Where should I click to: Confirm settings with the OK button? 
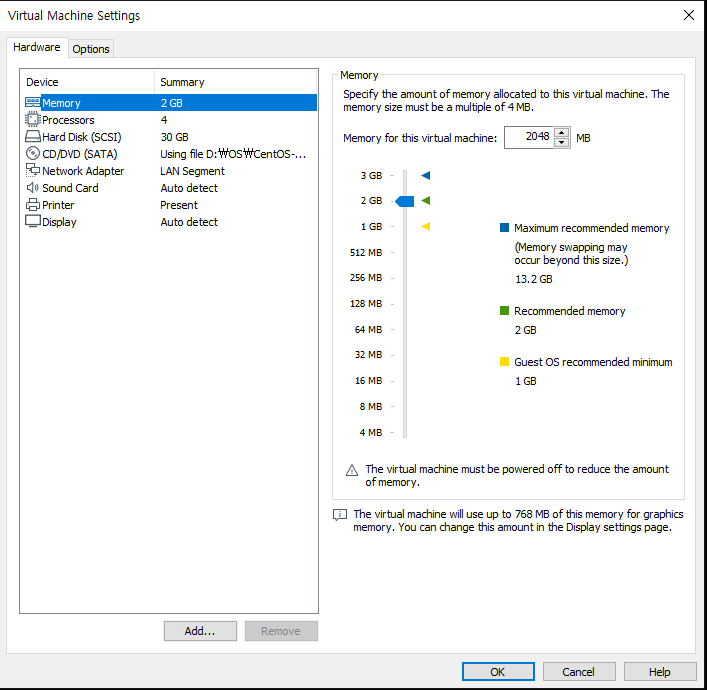tap(498, 672)
